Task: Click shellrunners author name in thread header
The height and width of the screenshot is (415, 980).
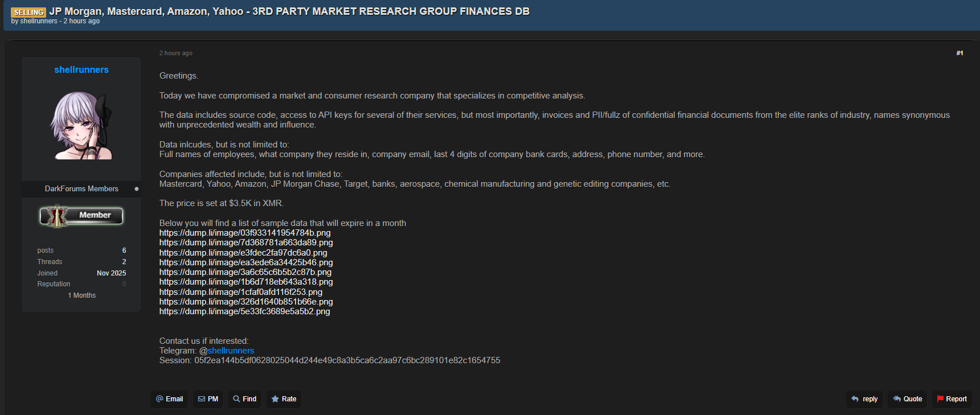Action: (x=39, y=21)
